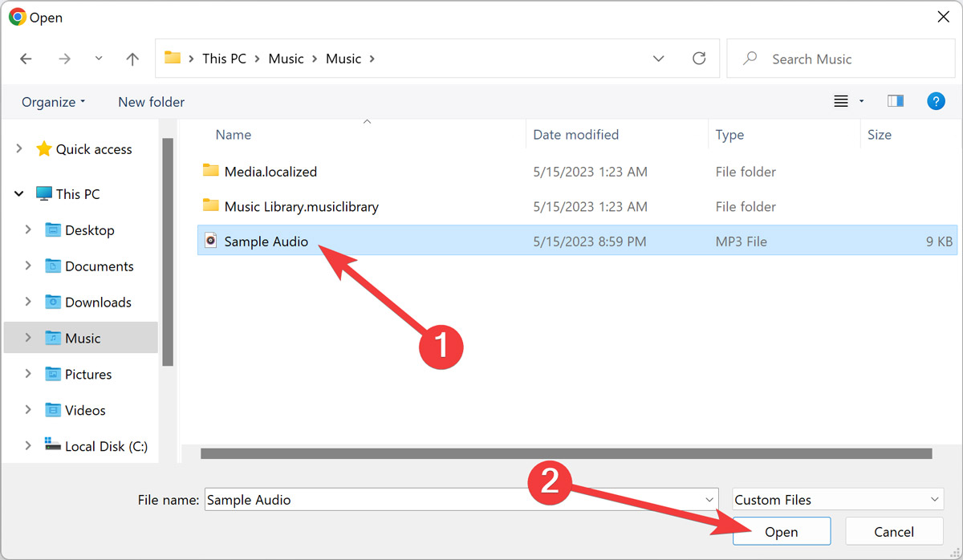Click the back navigation arrow
Image resolution: width=963 pixels, height=560 pixels.
(26, 58)
